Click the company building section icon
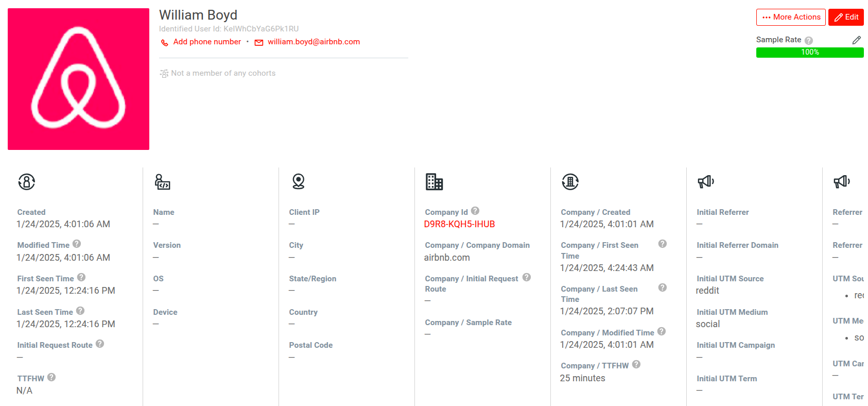The image size is (868, 406). [434, 181]
